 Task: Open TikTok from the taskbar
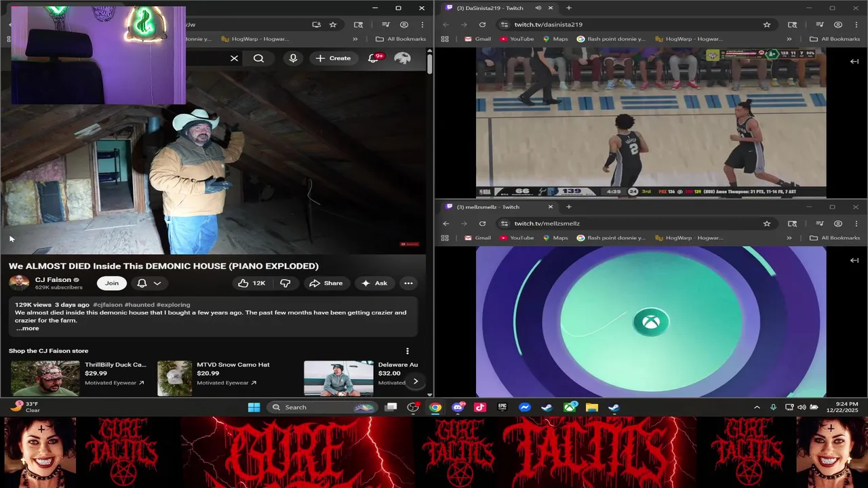tap(480, 407)
